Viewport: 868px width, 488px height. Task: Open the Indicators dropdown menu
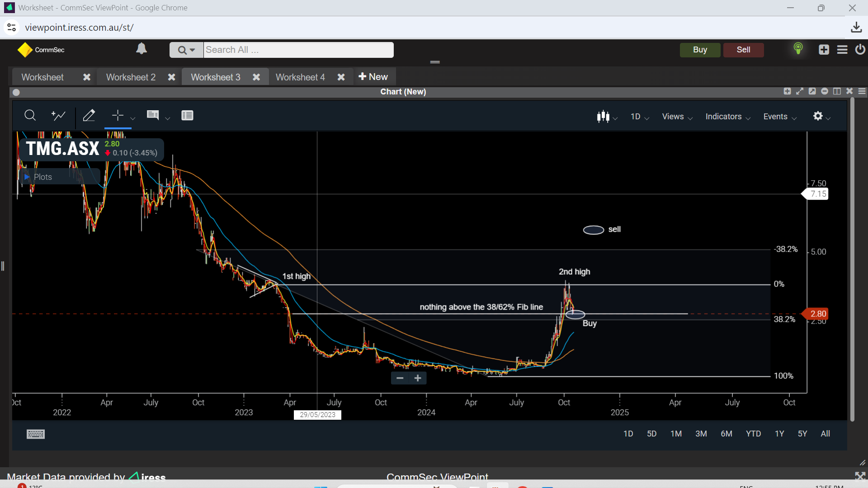(x=728, y=117)
